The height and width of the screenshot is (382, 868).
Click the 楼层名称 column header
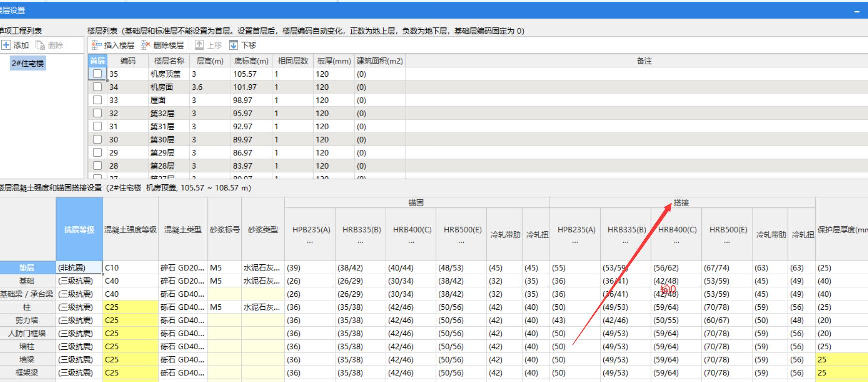click(169, 61)
